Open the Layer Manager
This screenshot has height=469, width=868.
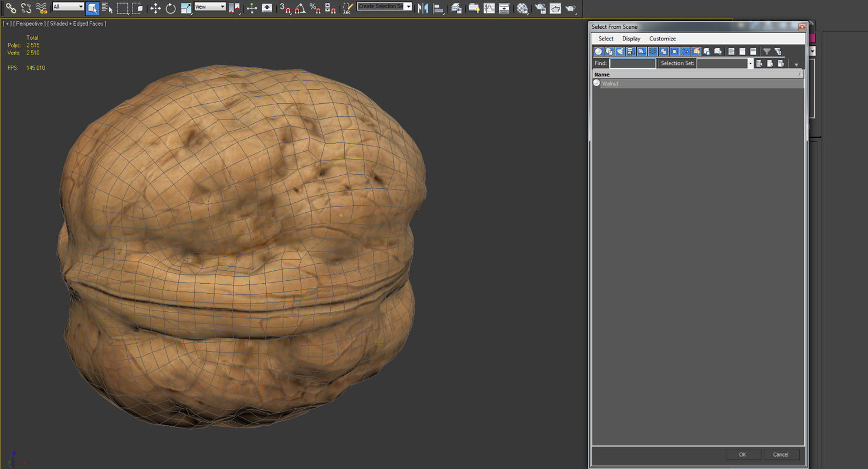click(456, 8)
